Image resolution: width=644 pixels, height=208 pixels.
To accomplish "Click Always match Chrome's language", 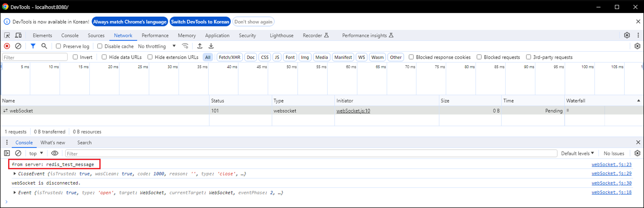I will (130, 22).
